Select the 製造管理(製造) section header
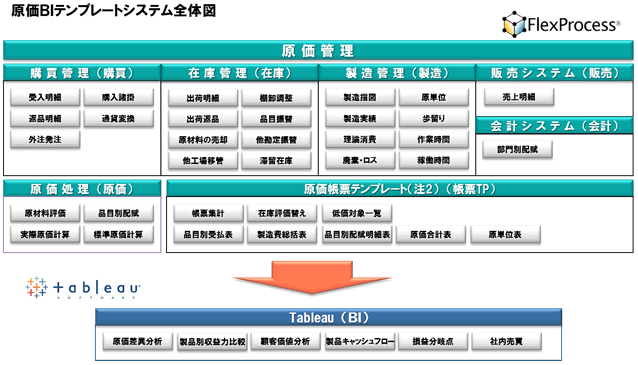638x365 pixels. tap(397, 73)
